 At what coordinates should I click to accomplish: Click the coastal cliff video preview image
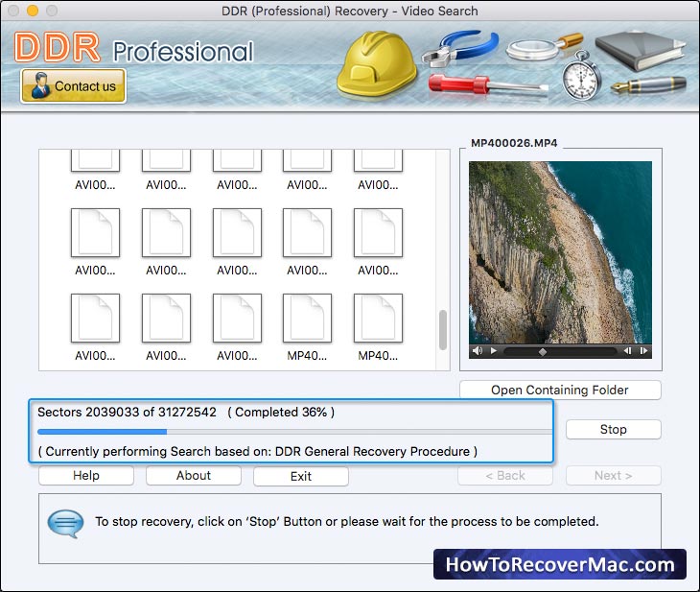(560, 252)
